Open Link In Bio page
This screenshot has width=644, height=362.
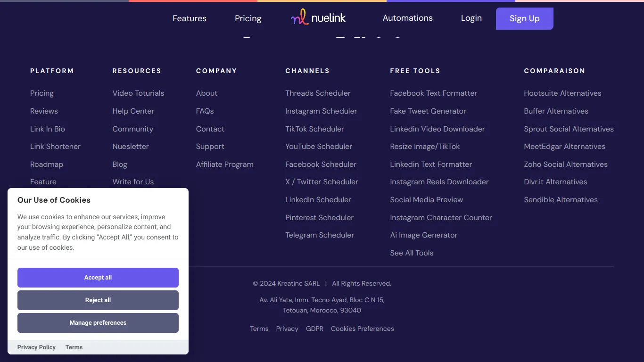(x=48, y=129)
